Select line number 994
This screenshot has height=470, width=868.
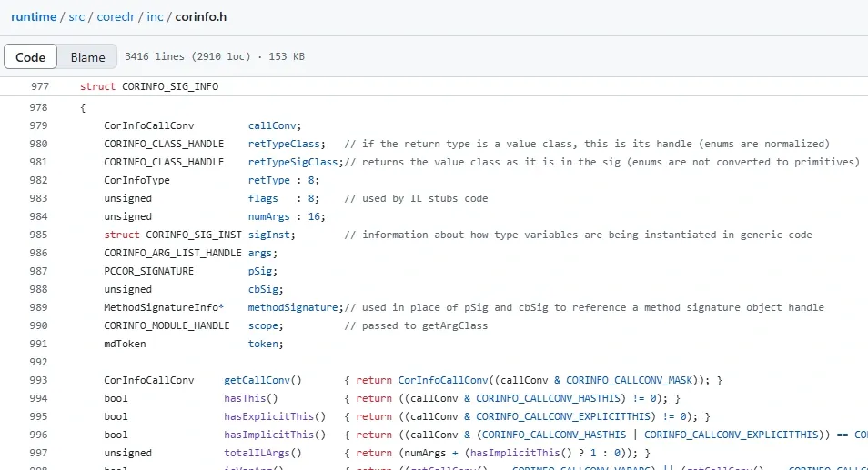39,399
